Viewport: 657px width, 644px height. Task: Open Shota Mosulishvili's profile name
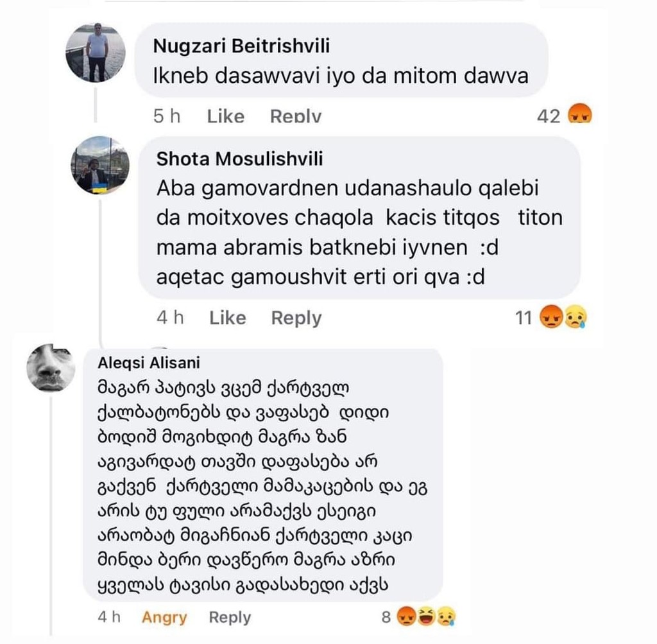point(240,159)
